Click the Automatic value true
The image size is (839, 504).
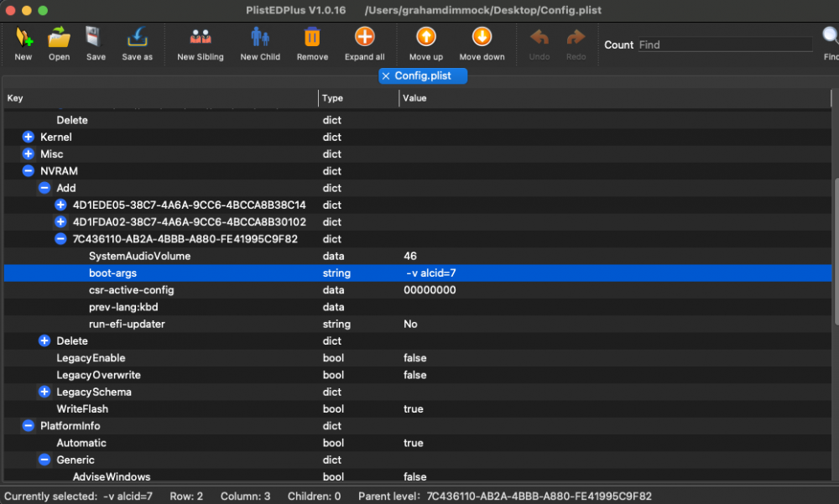(x=413, y=443)
